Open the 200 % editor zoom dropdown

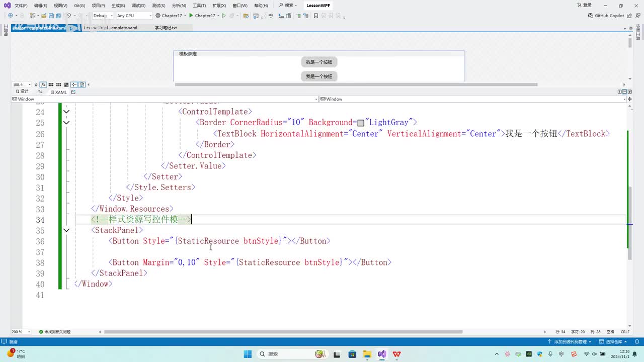tap(20, 332)
